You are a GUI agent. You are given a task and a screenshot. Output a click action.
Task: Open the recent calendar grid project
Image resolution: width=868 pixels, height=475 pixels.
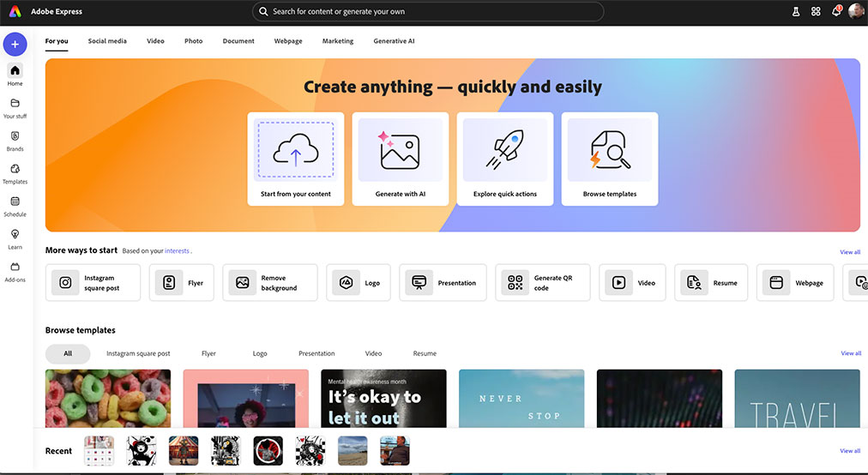tap(99, 450)
